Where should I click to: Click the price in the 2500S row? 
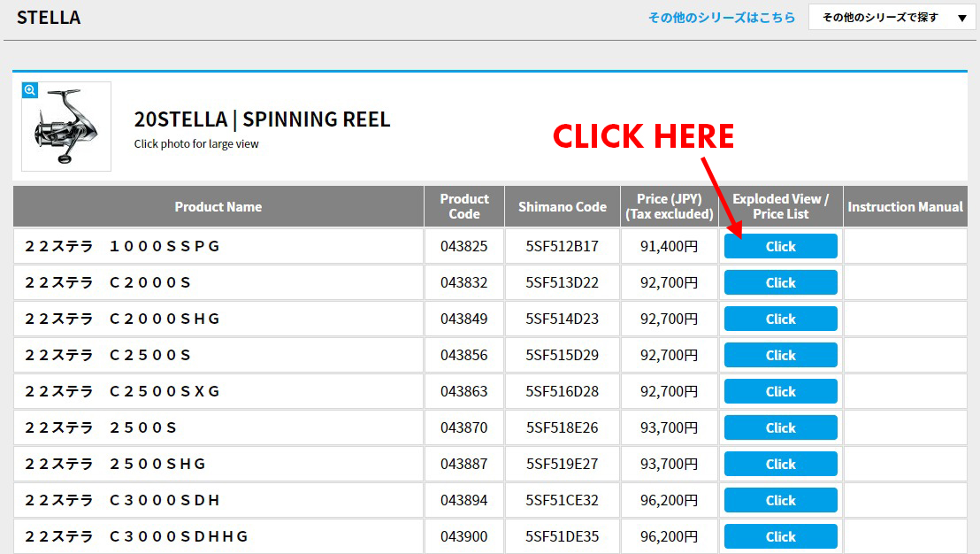click(669, 427)
